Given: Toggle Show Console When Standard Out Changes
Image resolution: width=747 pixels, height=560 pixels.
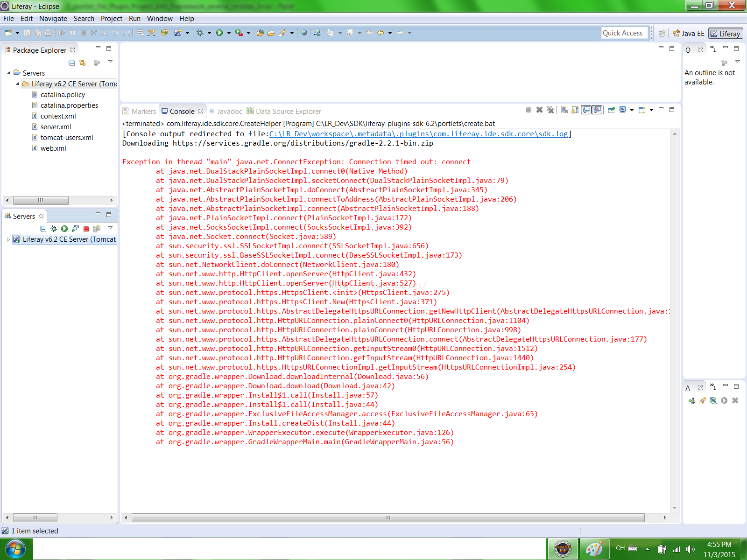Looking at the screenshot, I should coord(586,110).
